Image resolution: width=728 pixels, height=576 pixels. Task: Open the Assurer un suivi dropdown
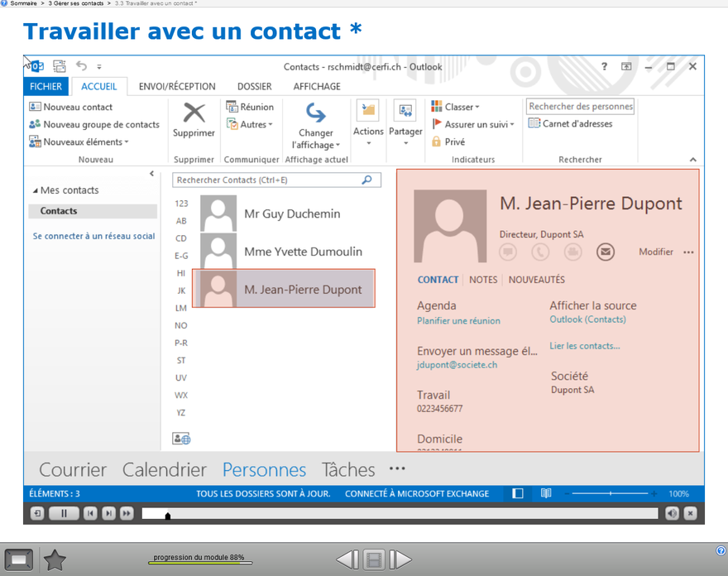(473, 124)
